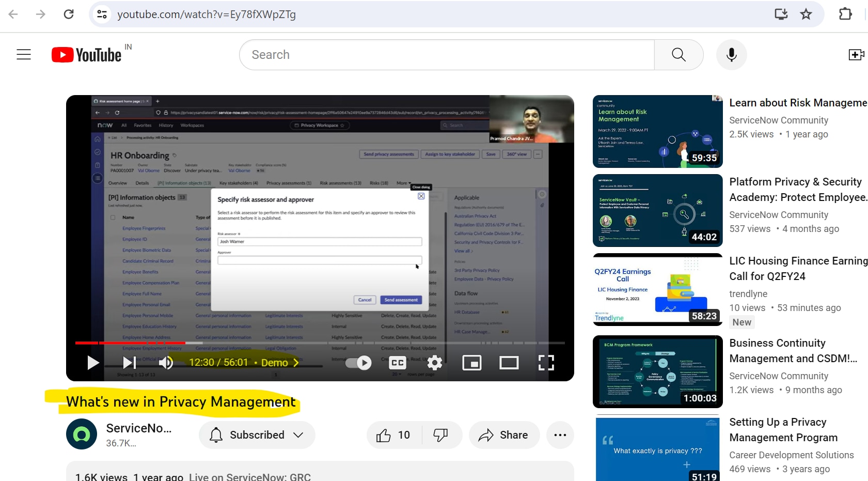
Task: Open the Demo chapter list
Action: point(279,363)
